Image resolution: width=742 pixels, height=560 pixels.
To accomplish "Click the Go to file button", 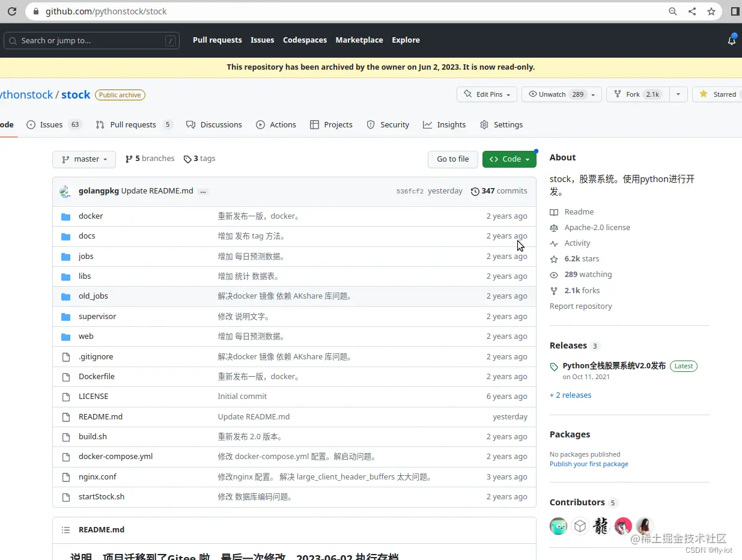I will (x=453, y=159).
